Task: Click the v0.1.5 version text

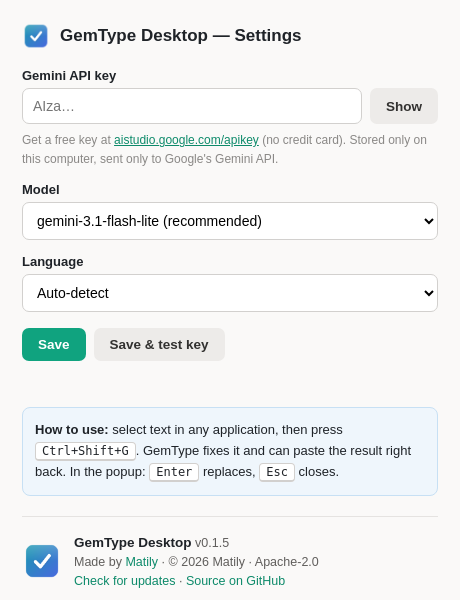Action: [212, 543]
